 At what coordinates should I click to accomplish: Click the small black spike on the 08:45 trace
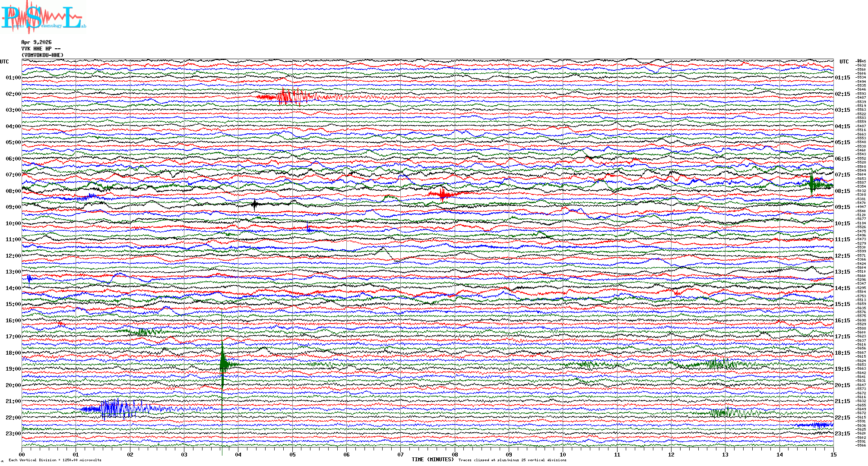[x=255, y=204]
